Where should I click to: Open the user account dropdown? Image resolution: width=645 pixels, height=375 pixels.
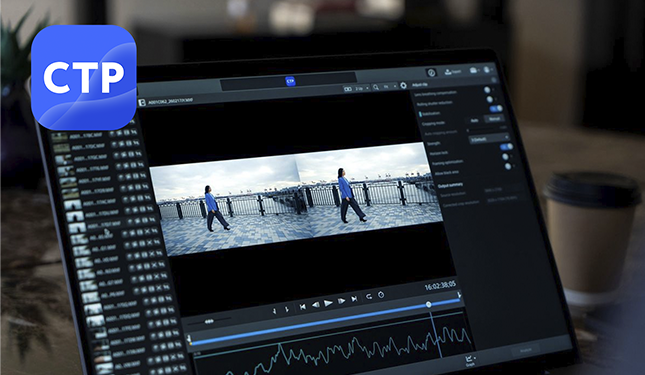pos(488,69)
